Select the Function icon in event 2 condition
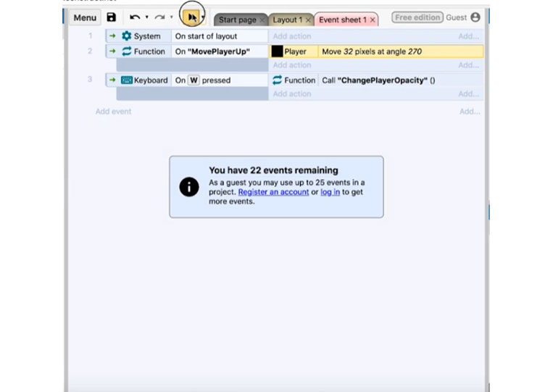 (126, 51)
